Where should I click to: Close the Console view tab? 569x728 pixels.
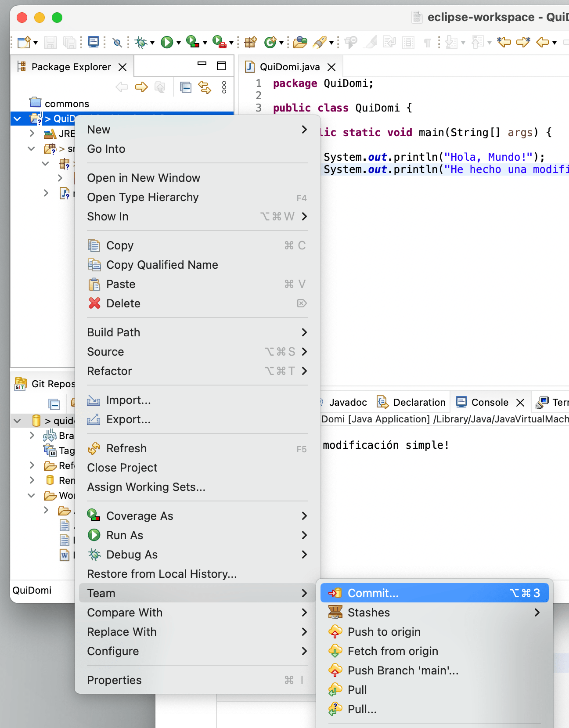(x=520, y=403)
